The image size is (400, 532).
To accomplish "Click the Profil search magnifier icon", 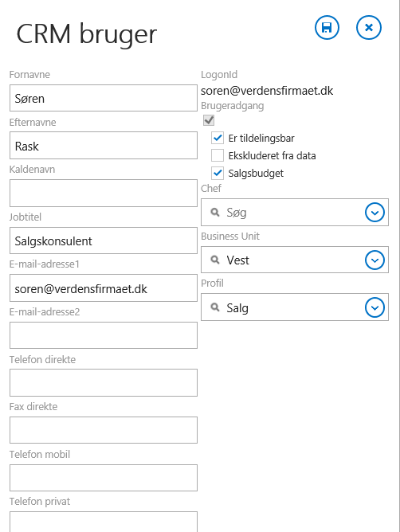I will coord(215,307).
